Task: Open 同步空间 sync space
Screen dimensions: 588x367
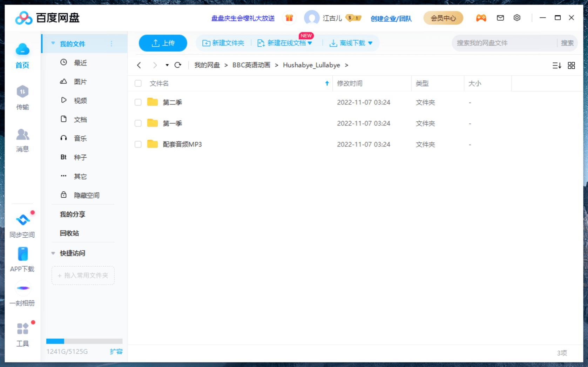Action: [x=22, y=220]
